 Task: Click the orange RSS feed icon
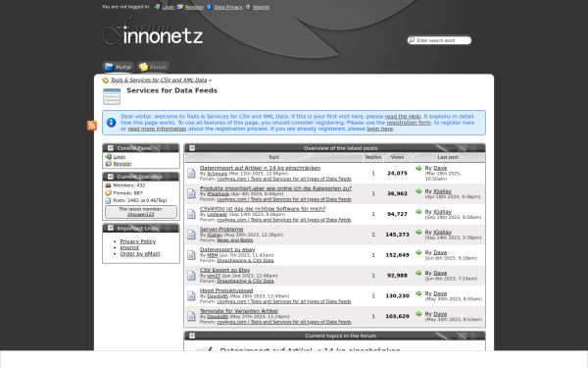point(92,126)
